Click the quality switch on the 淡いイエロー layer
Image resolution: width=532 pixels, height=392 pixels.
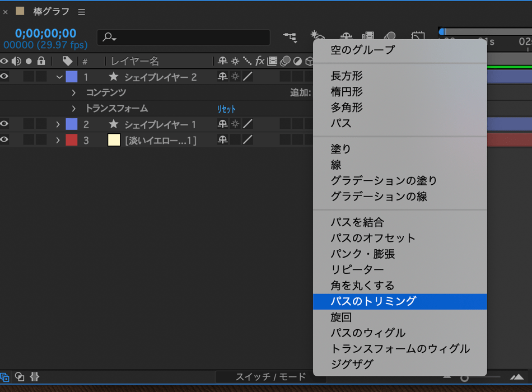point(248,140)
